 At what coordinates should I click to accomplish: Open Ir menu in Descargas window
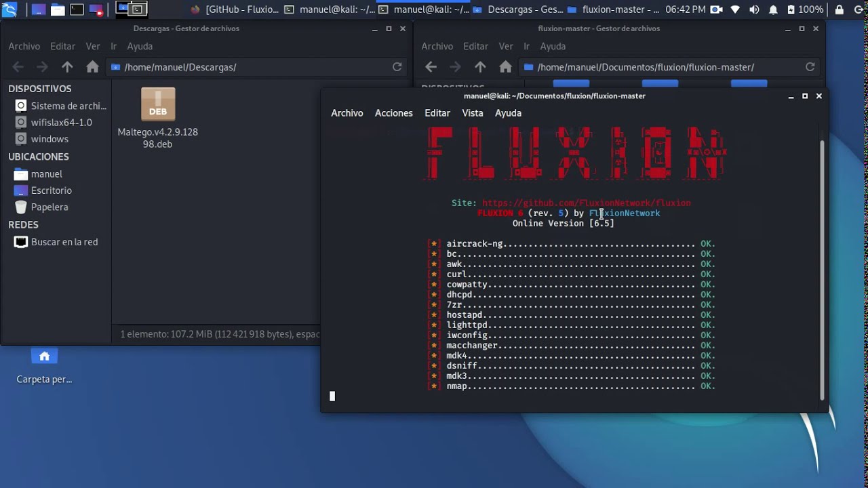point(114,46)
